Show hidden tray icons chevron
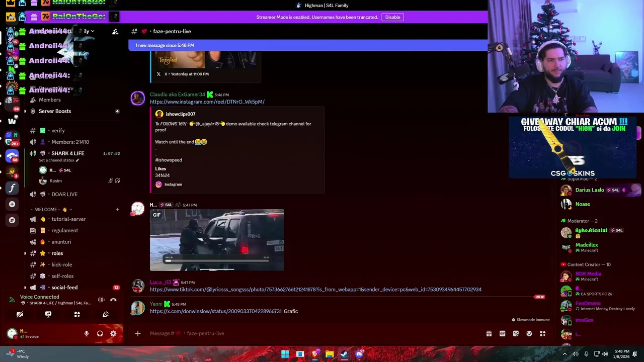This screenshot has height=362, width=644. [565, 354]
